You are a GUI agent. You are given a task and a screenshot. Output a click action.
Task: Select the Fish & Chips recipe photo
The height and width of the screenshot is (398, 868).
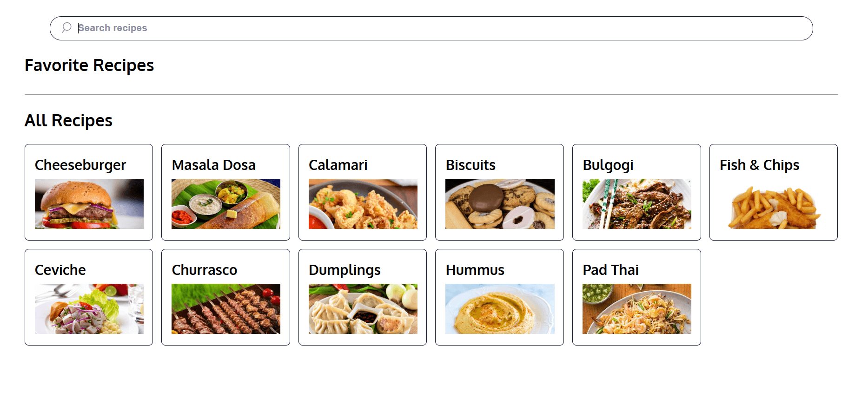click(x=773, y=204)
